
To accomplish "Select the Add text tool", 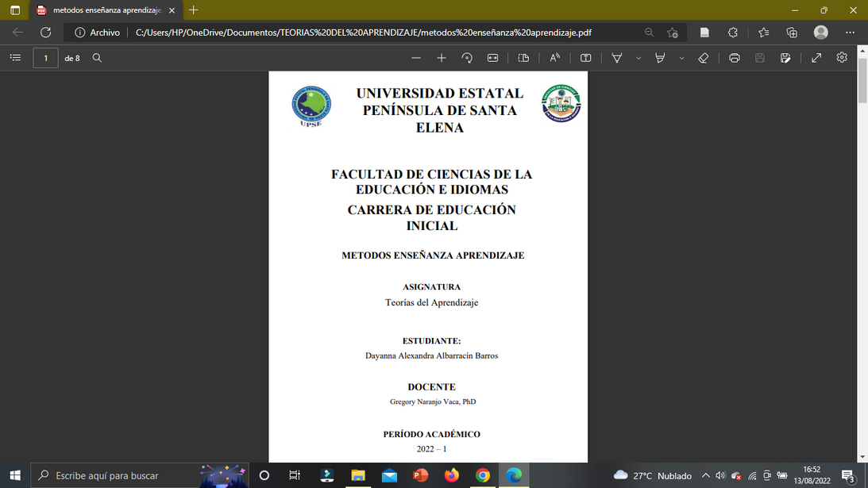I will pos(585,58).
